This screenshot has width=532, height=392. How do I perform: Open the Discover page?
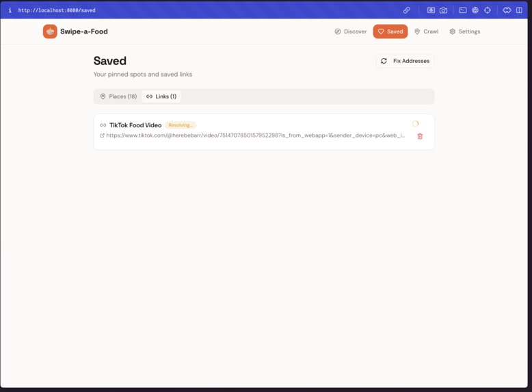tap(351, 31)
